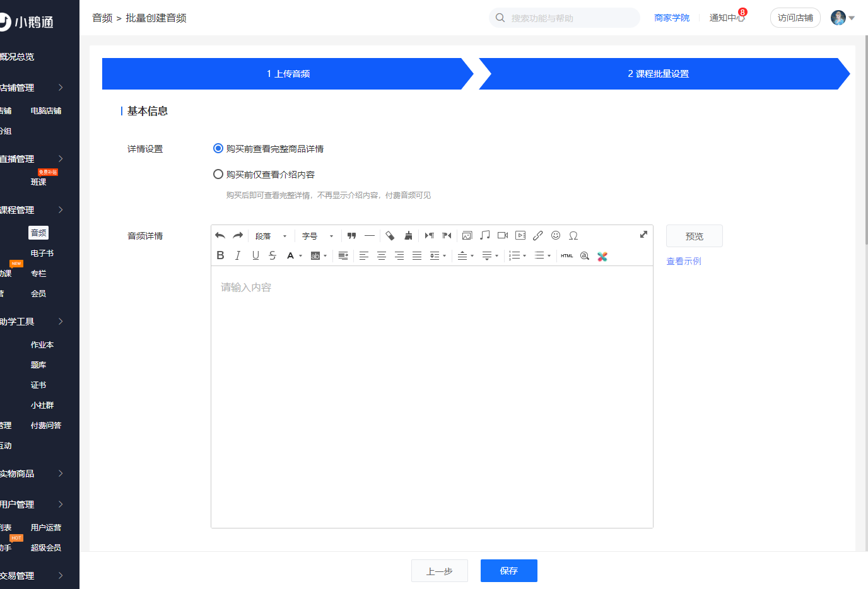Click the 上一步 previous step button
The image size is (868, 589).
point(440,571)
